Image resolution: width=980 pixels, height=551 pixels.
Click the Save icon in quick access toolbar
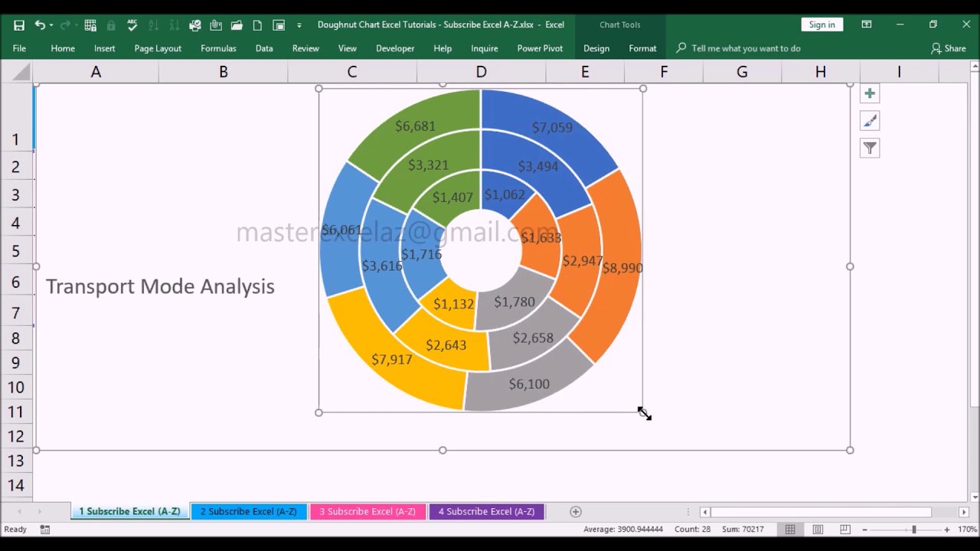click(19, 25)
